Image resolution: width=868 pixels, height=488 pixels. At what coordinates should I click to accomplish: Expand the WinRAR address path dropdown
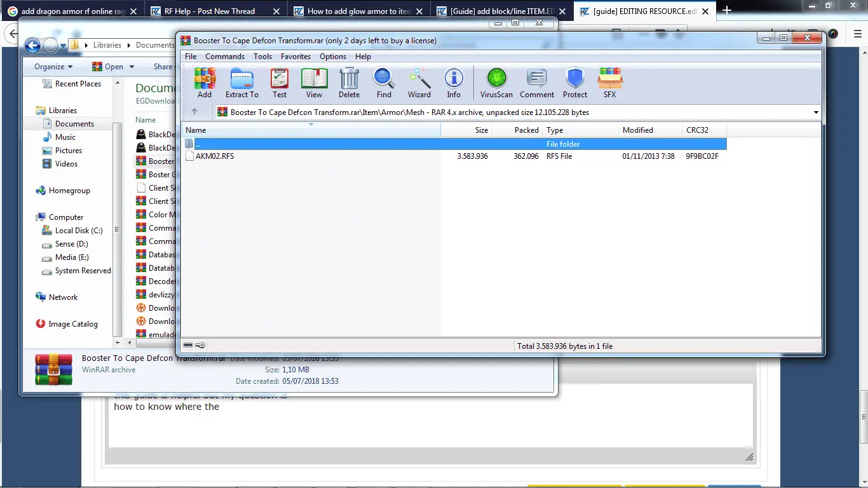click(816, 112)
